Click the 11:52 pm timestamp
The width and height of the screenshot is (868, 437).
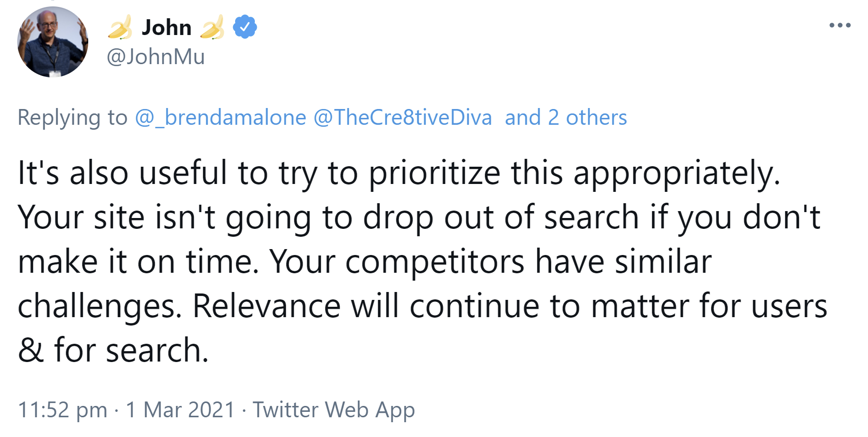[x=63, y=410]
